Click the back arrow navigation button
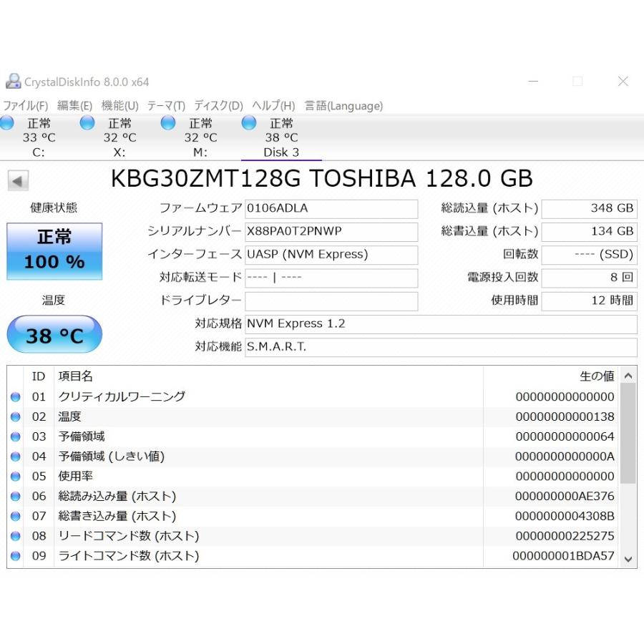Image resolution: width=644 pixels, height=644 pixels. tap(16, 180)
